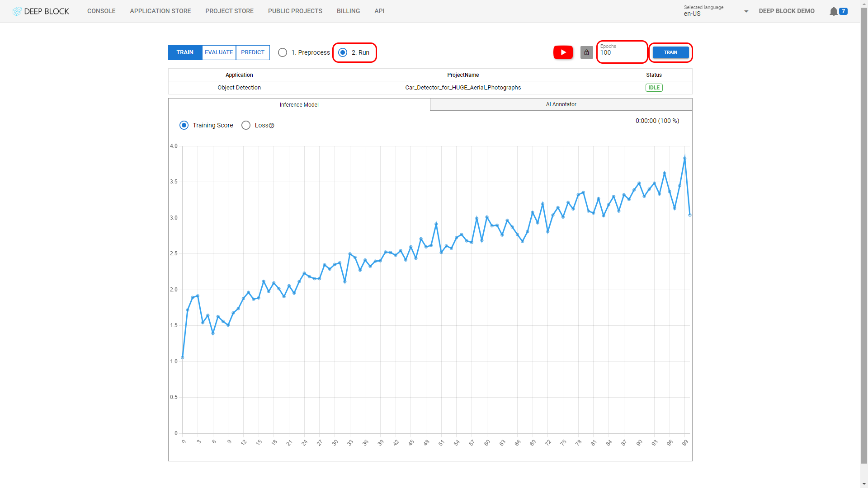868x488 pixels.
Task: Open the CONSOLE menu item
Action: click(x=101, y=11)
